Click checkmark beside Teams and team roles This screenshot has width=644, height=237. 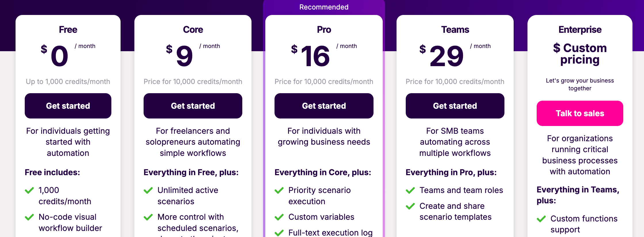click(410, 190)
